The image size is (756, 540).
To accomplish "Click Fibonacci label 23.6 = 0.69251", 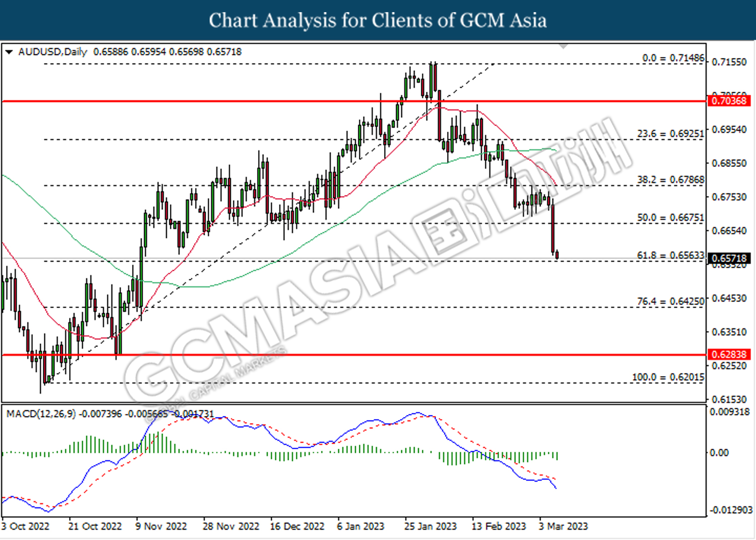I will [671, 134].
